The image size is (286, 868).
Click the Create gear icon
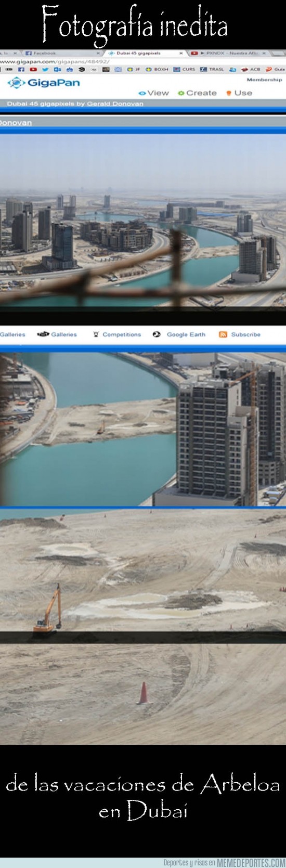click(181, 93)
